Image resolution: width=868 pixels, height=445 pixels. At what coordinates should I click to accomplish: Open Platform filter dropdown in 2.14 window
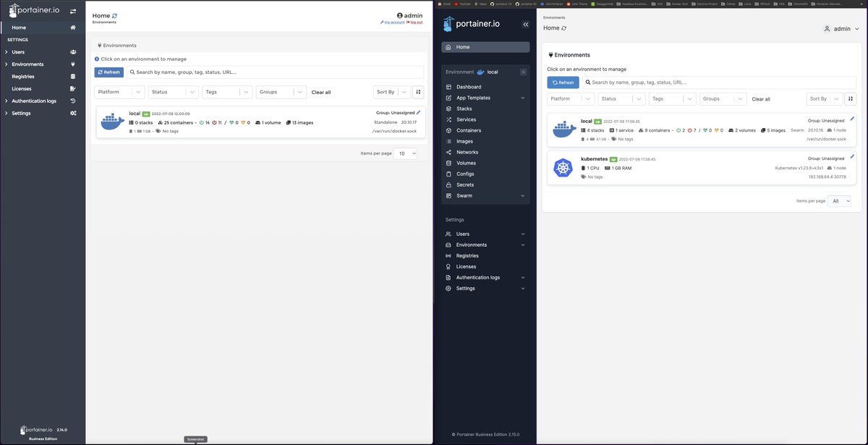[x=120, y=92]
